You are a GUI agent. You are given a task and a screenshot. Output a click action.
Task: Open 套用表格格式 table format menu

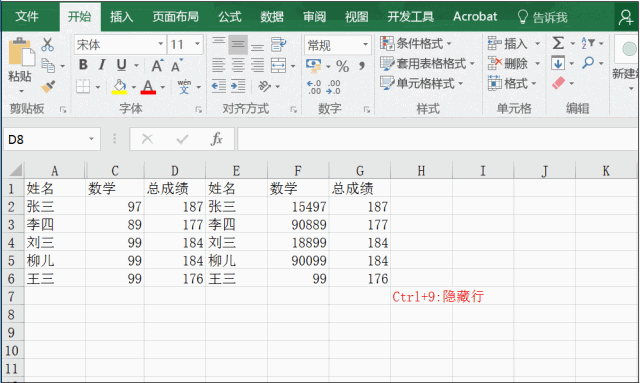pyautogui.click(x=427, y=63)
